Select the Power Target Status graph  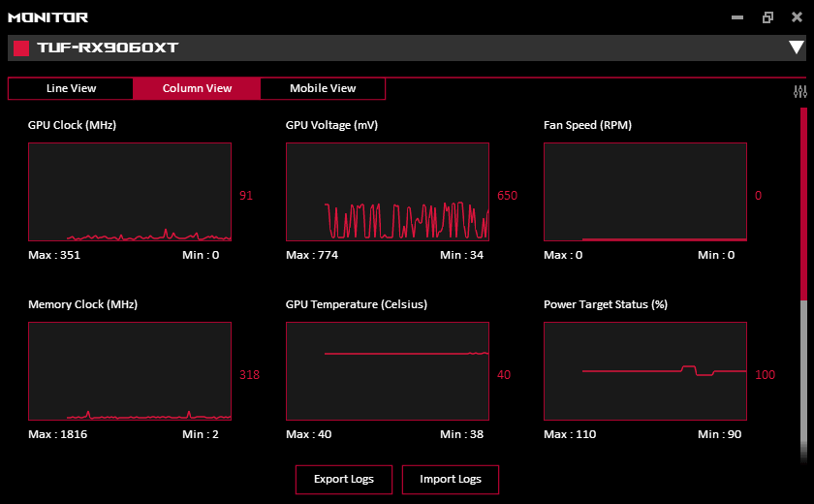pos(645,371)
